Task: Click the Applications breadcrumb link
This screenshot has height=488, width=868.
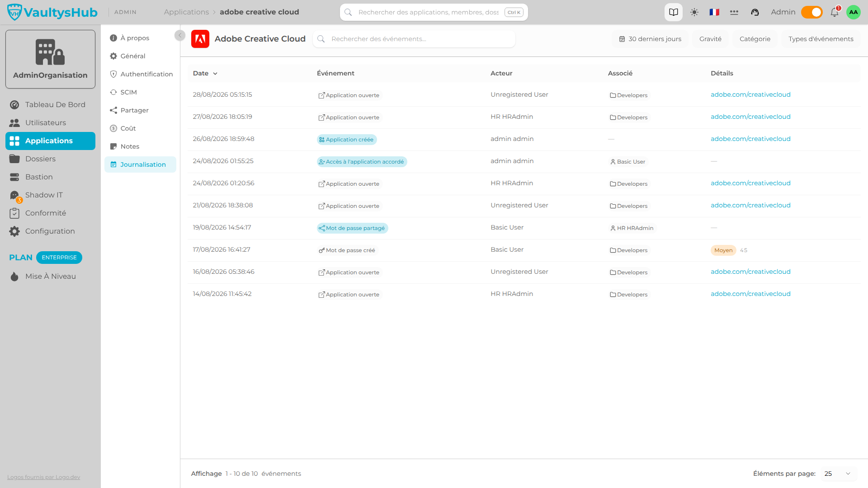Action: click(186, 12)
